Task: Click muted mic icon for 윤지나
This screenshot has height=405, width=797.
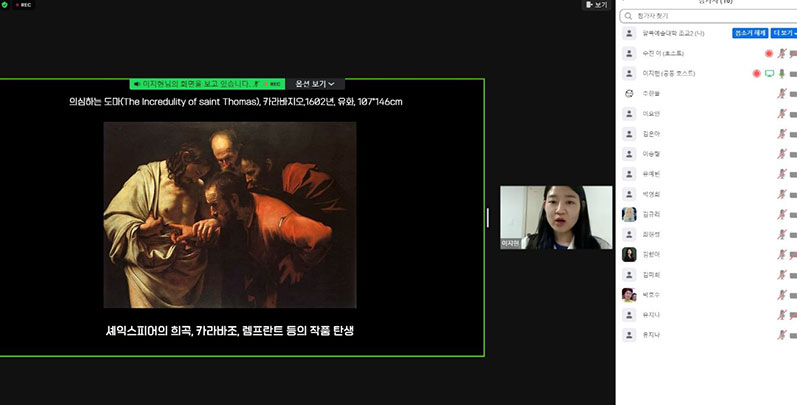Action: point(782,335)
